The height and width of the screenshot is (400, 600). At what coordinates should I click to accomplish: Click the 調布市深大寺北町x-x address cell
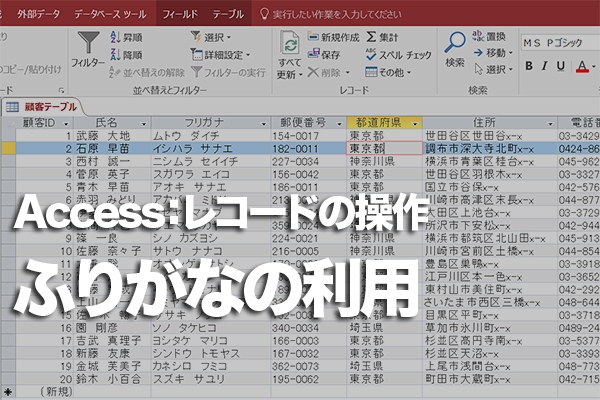(x=490, y=149)
